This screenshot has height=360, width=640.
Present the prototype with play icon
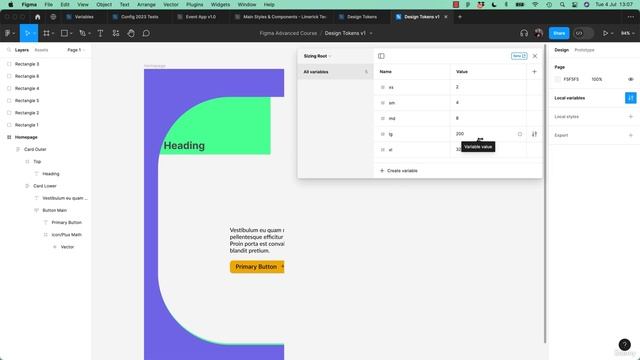point(605,33)
